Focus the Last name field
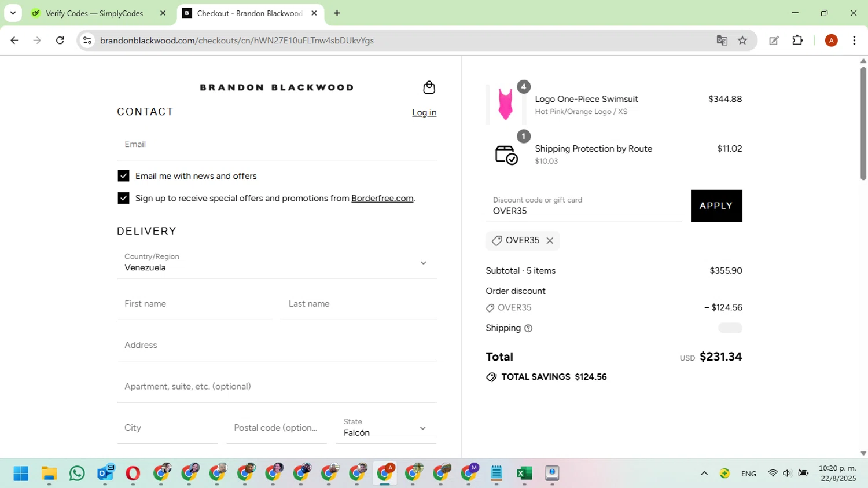Image resolution: width=868 pixels, height=488 pixels. coord(359,304)
